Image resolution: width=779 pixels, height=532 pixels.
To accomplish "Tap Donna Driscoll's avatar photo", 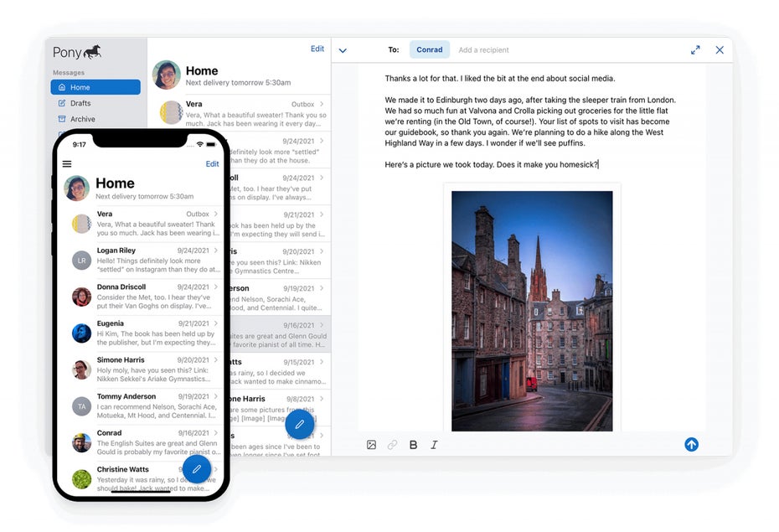I will 81,297.
